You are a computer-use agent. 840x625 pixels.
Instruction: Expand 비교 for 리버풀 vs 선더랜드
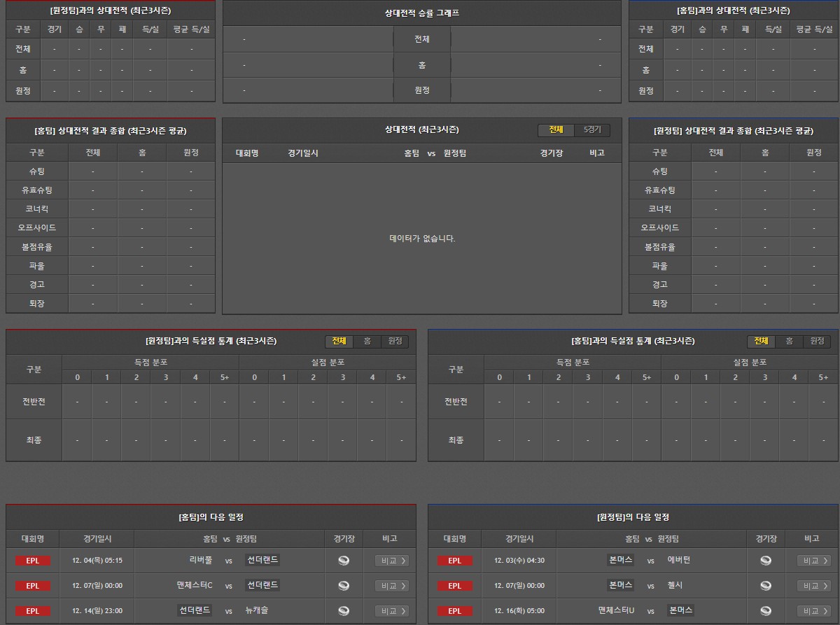pyautogui.click(x=391, y=561)
